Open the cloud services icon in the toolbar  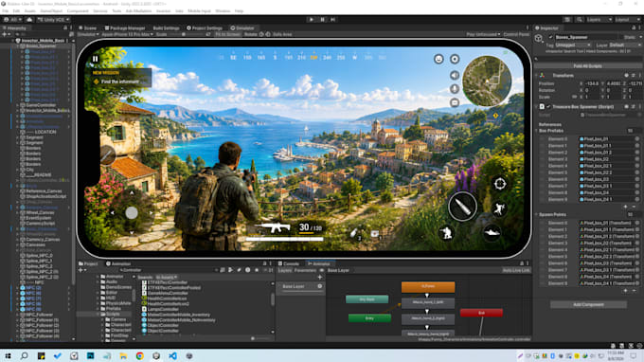pyautogui.click(x=29, y=19)
